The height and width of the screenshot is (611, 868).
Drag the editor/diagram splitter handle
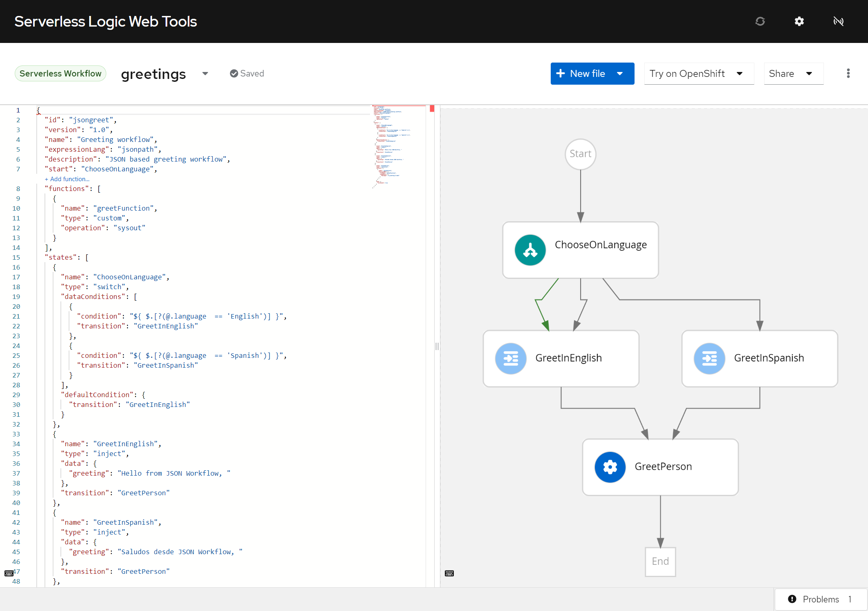click(x=436, y=345)
